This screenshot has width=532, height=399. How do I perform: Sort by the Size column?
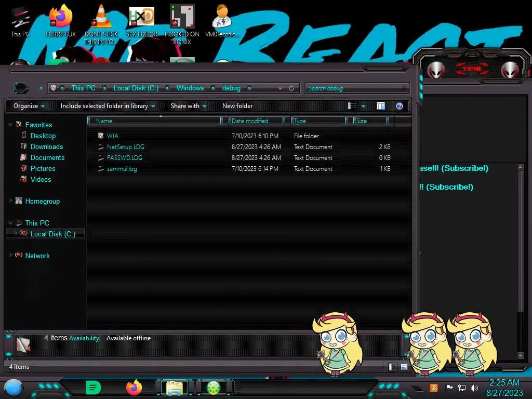tap(370, 121)
